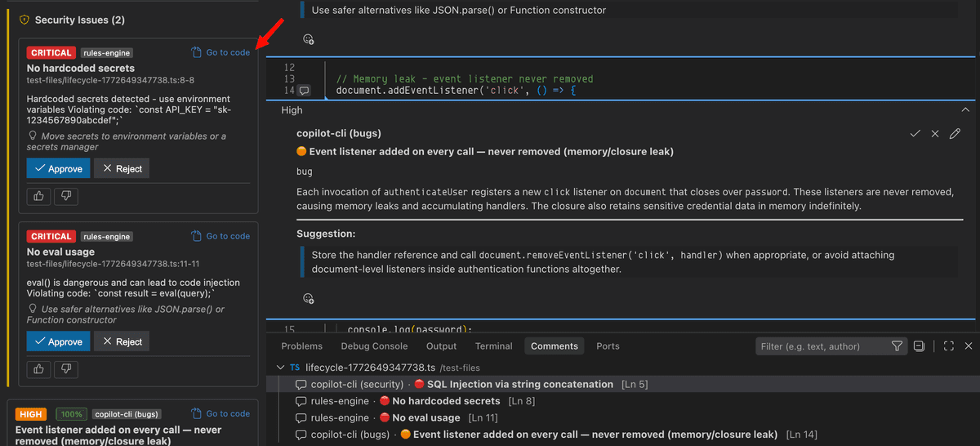This screenshot has height=446, width=980.
Task: Go to code for Event listener issue card
Action: (x=220, y=413)
